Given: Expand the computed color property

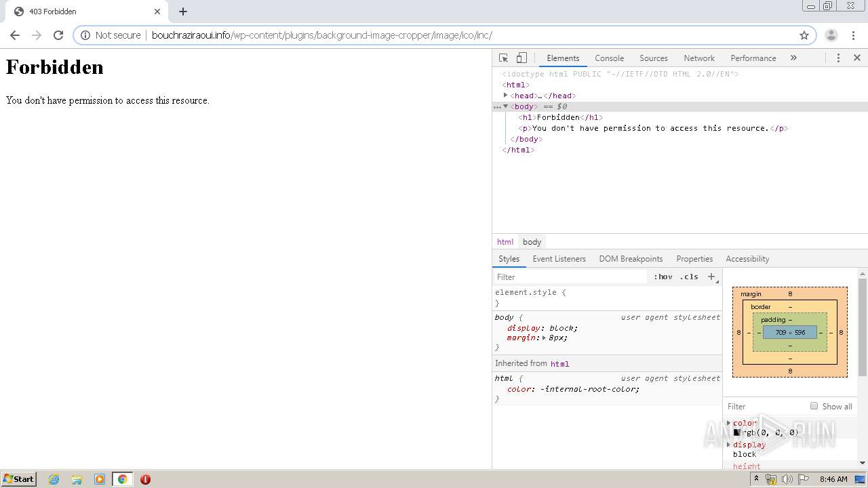Looking at the screenshot, I should coord(729,423).
